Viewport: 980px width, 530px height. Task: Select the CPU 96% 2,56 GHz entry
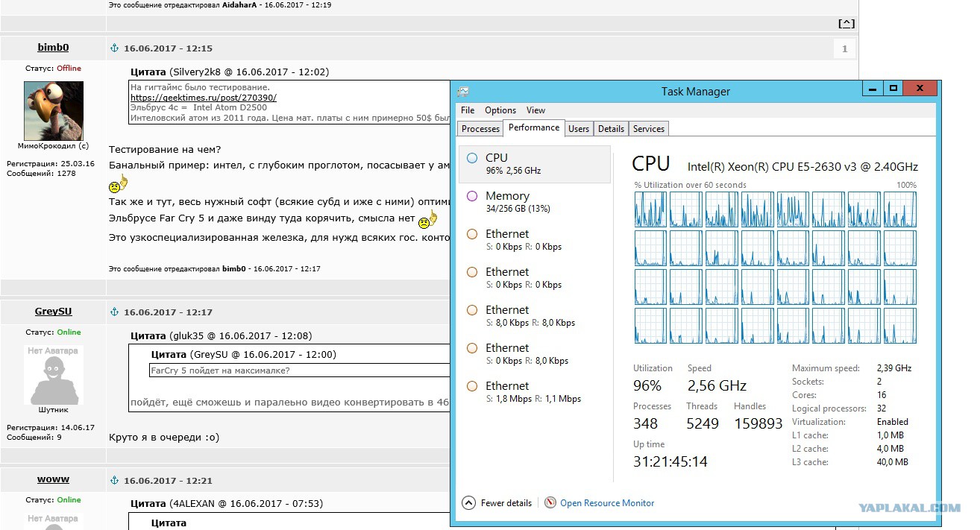[x=534, y=164]
